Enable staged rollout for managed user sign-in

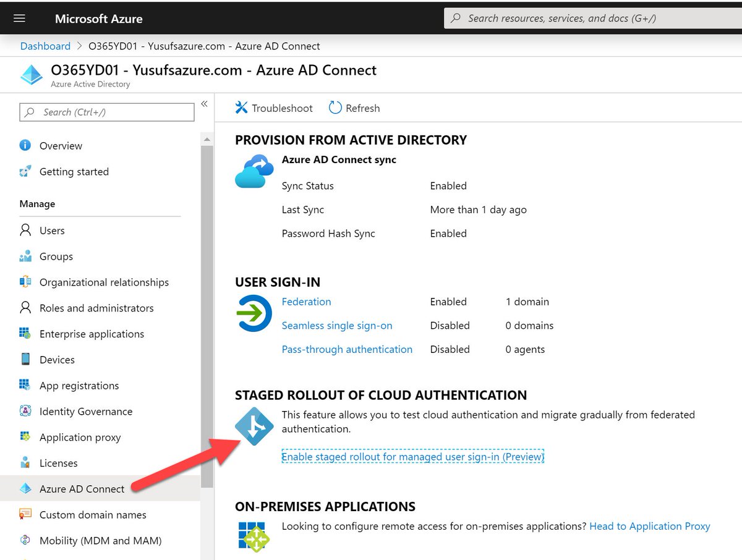point(412,456)
